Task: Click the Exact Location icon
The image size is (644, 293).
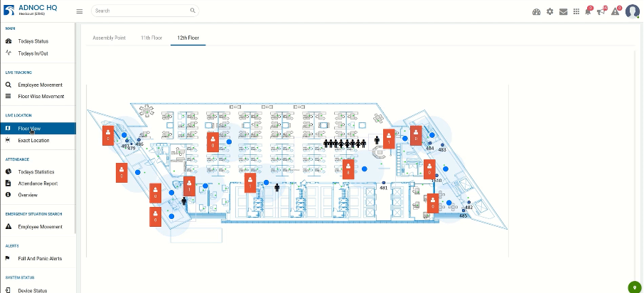Action: point(9,140)
